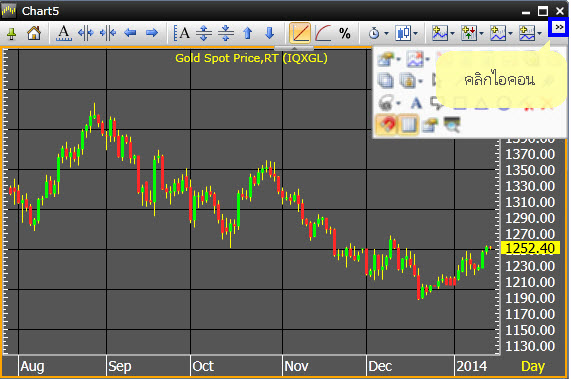The width and height of the screenshot is (571, 379).
Task: Click the 1252.40 current price marker
Action: click(530, 248)
